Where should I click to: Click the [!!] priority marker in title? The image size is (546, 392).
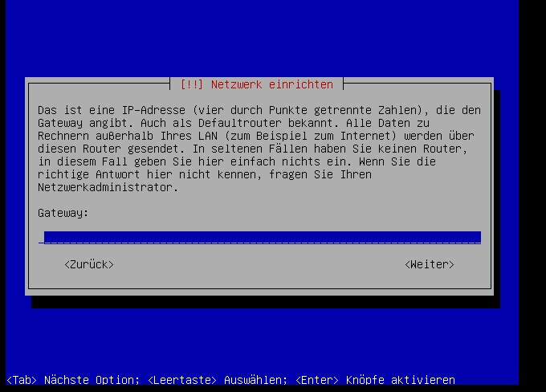pyautogui.click(x=192, y=84)
